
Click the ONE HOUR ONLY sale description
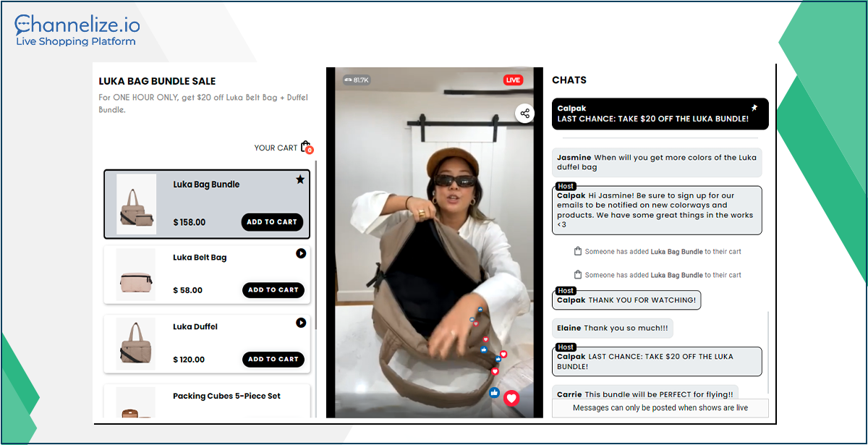(x=205, y=103)
